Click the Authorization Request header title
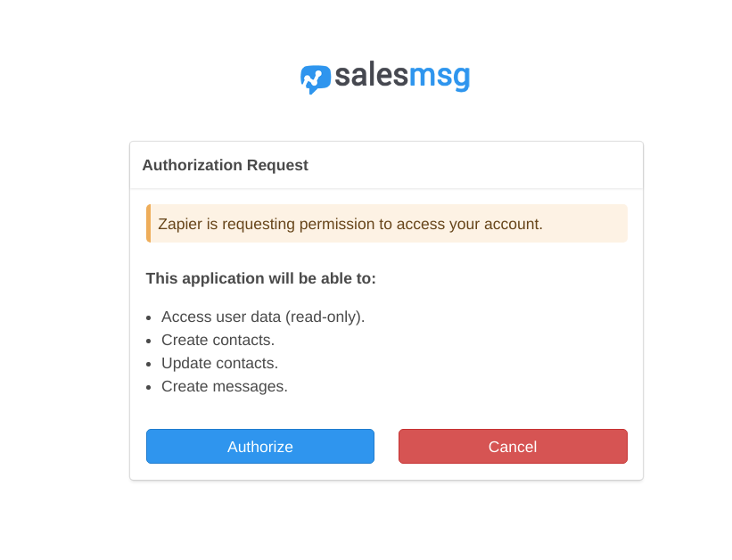The width and height of the screenshot is (732, 560). point(225,165)
